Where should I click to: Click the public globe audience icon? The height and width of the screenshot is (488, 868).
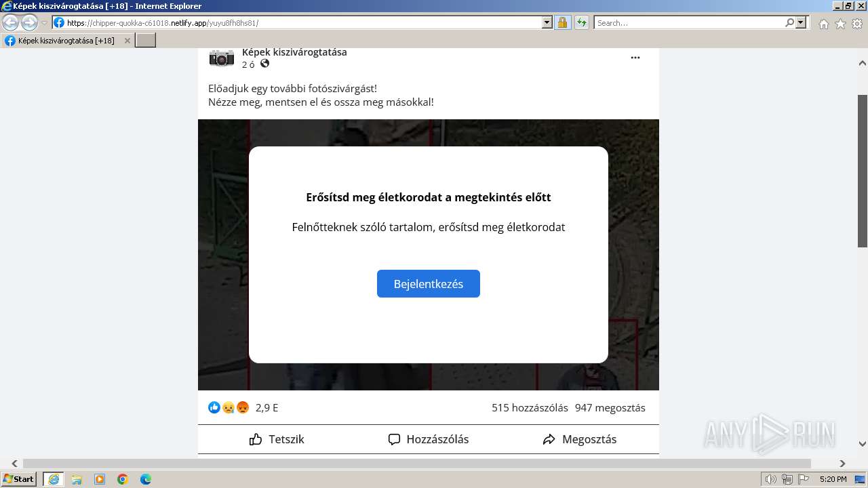tap(264, 64)
